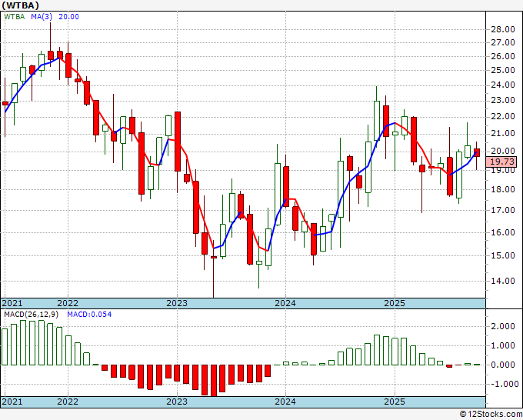Viewport: 523px width, 420px height.
Task: Click the MACD(26,12,9) indicator label
Action: (x=32, y=315)
